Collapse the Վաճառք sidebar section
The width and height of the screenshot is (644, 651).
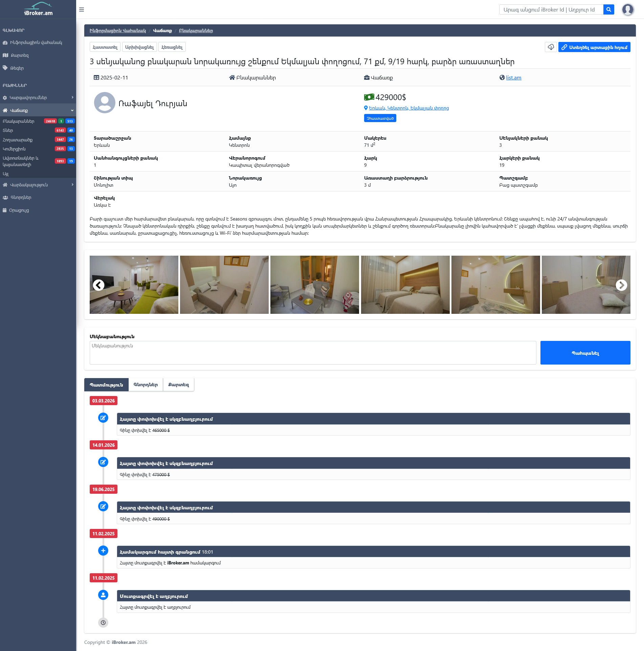(38, 110)
